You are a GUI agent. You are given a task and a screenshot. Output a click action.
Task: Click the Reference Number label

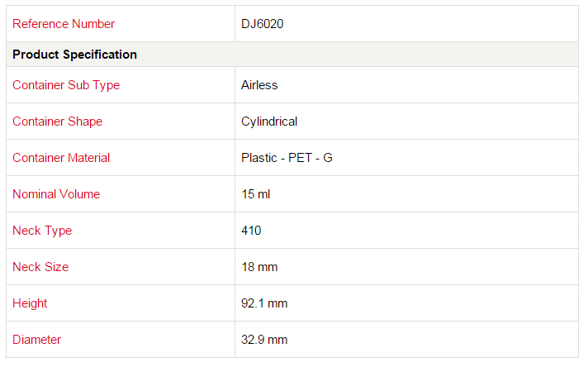[x=64, y=24]
